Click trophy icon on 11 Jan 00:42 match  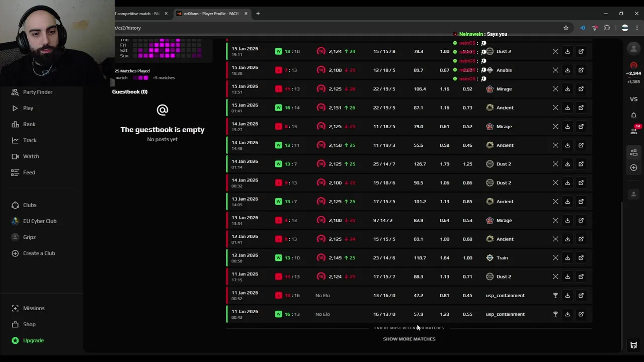[555, 314]
